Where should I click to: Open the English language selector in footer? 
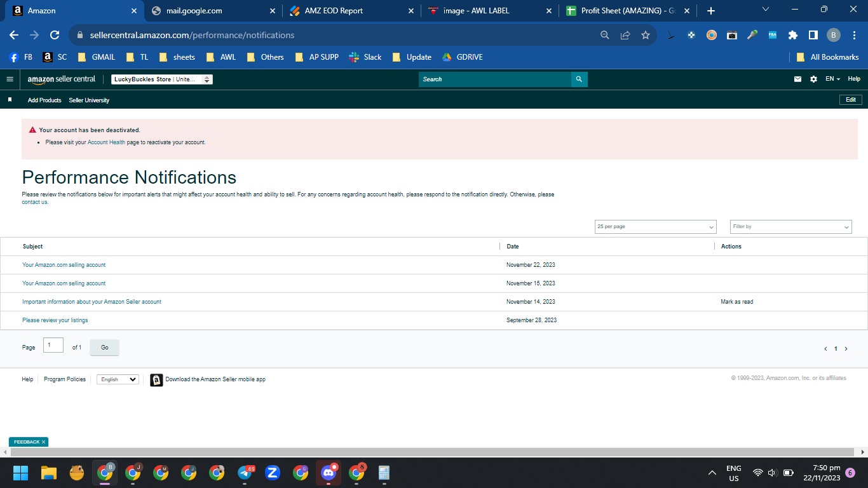118,379
